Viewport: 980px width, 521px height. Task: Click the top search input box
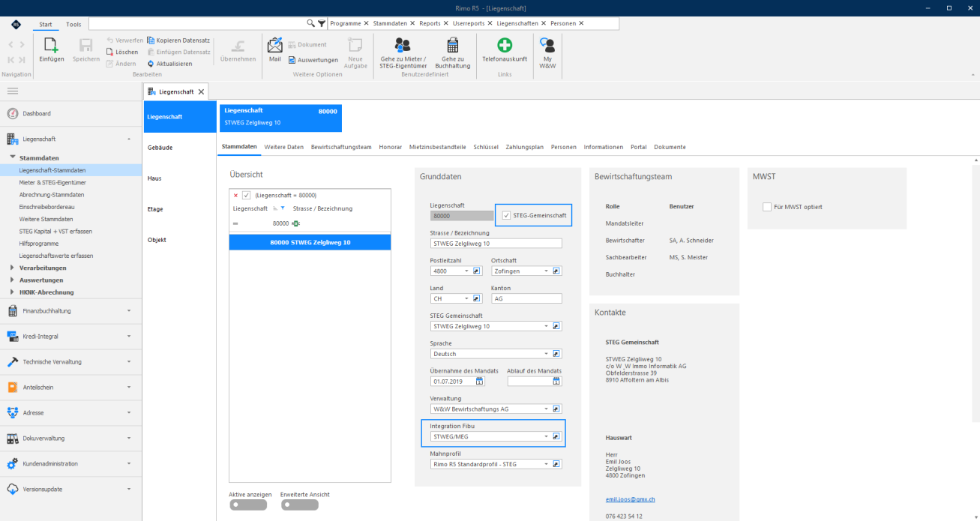(x=198, y=24)
